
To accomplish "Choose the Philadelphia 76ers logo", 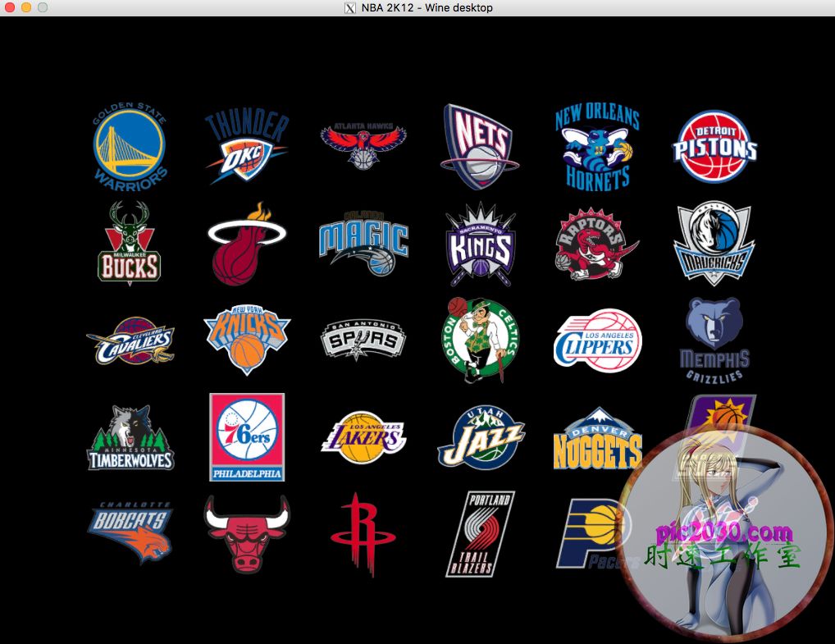I will (x=246, y=436).
